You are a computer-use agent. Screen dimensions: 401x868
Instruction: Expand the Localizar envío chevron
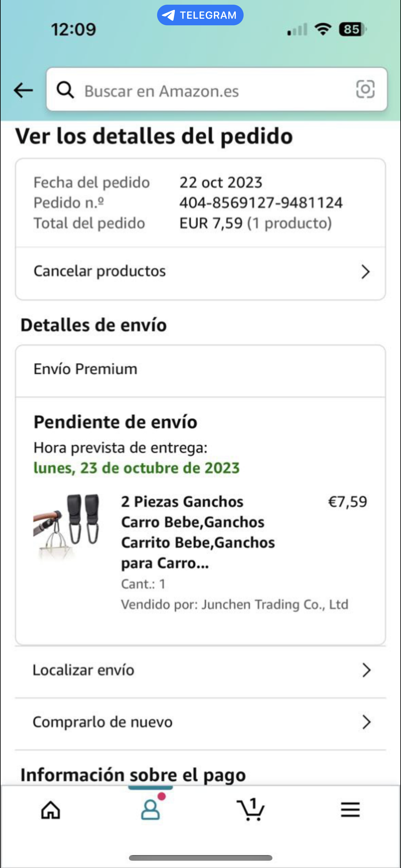click(366, 670)
